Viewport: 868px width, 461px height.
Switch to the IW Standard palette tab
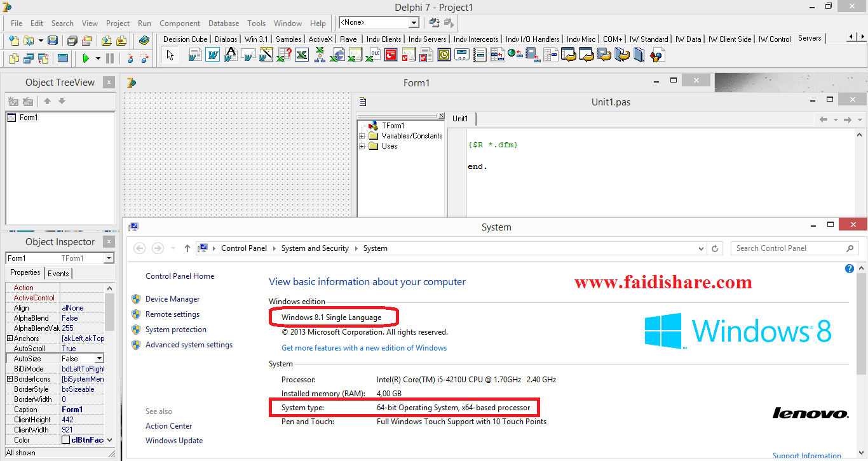click(x=649, y=39)
